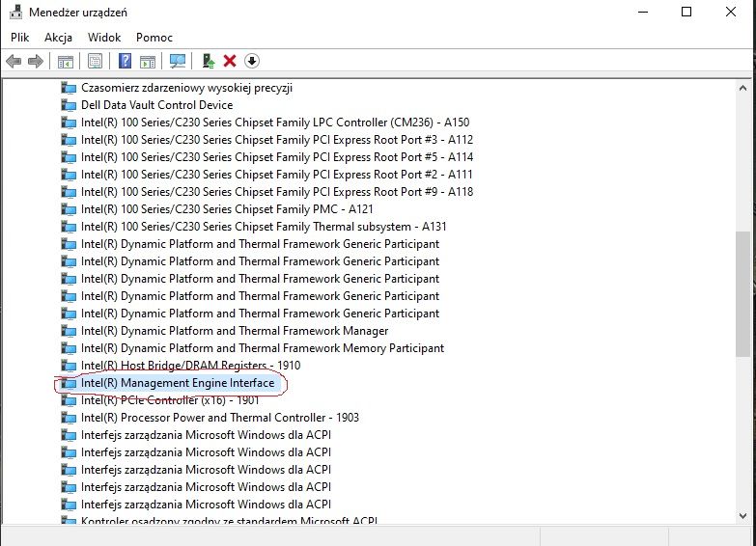The image size is (756, 546).
Task: Open the Akcja menu
Action: click(x=58, y=38)
